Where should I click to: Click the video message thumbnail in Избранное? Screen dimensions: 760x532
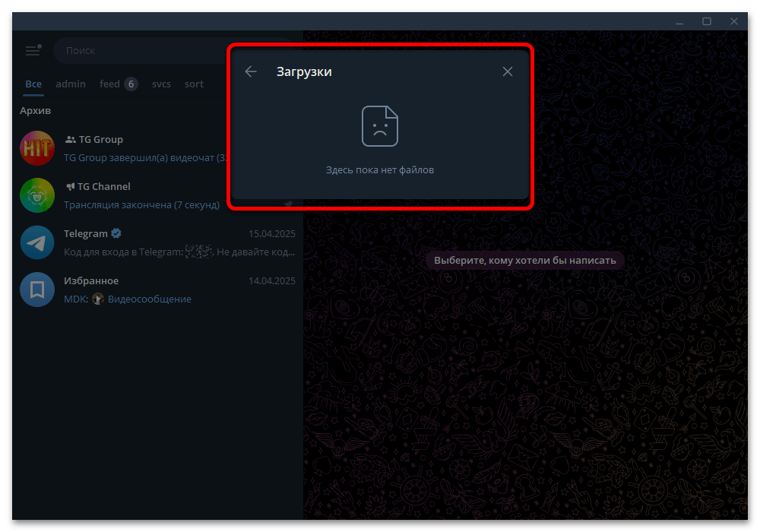(98, 299)
